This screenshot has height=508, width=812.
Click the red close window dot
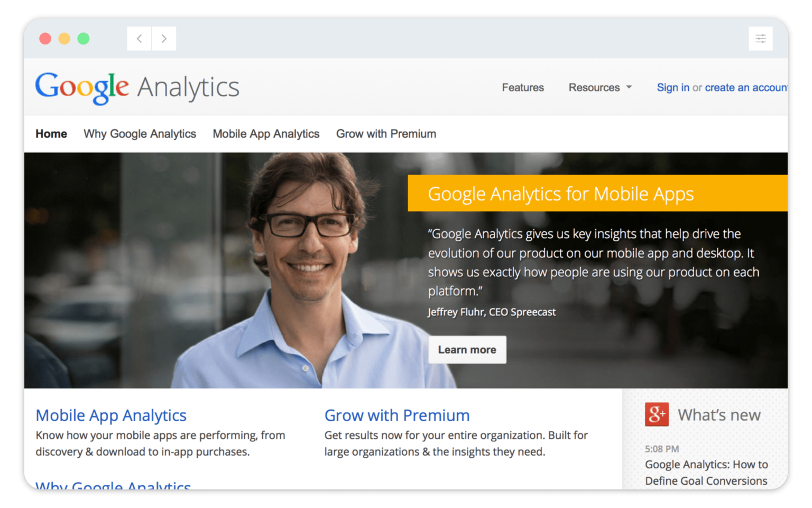coord(45,39)
